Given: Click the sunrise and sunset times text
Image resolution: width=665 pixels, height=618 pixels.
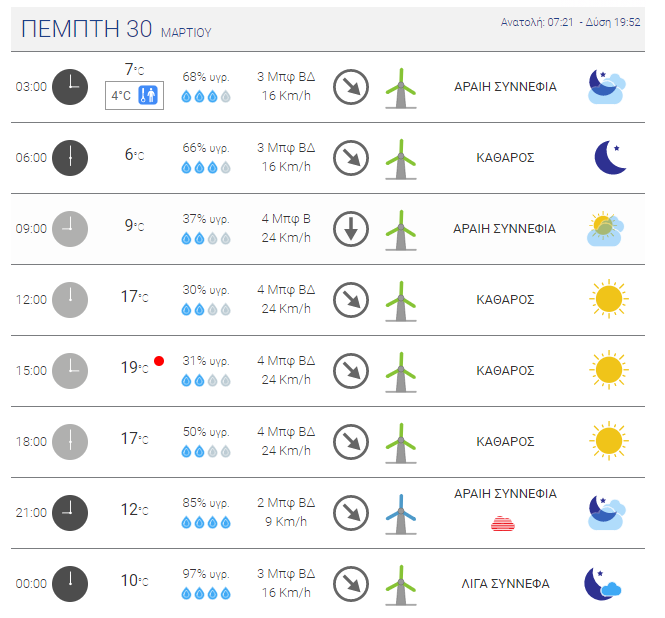Looking at the screenshot, I should [x=570, y=22].
